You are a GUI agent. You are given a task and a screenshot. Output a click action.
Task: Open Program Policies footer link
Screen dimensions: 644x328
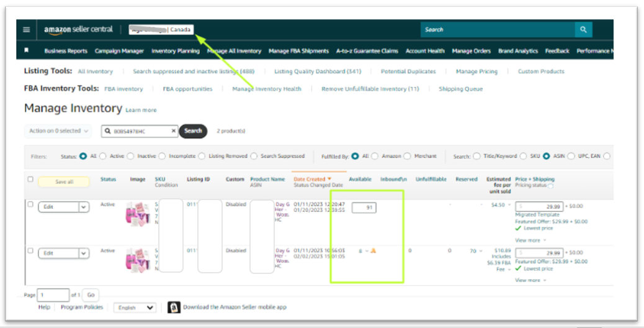click(82, 307)
